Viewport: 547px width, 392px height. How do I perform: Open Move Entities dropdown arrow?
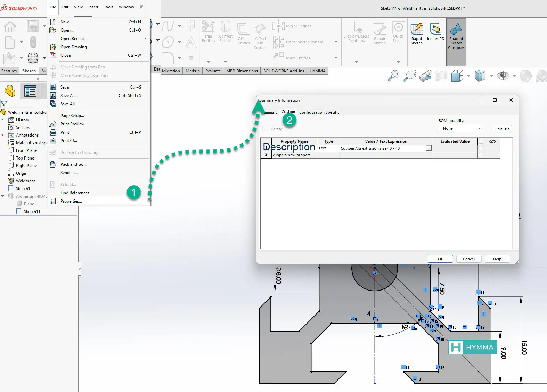click(336, 58)
